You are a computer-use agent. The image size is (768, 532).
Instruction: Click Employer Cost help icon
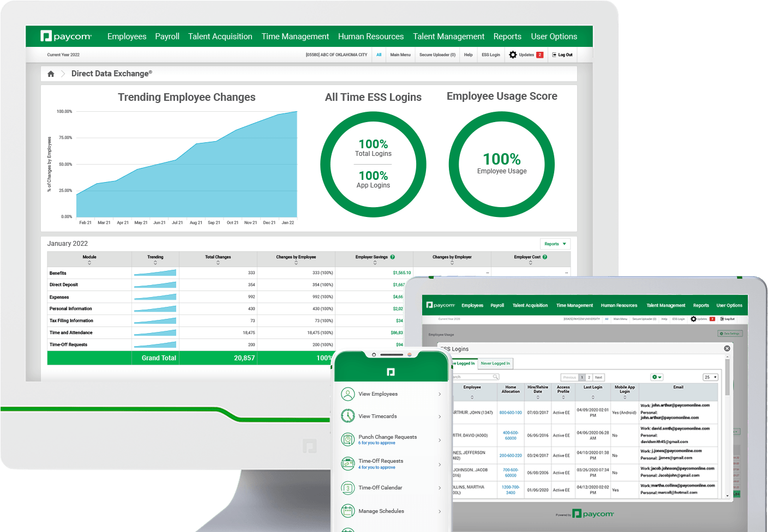click(545, 257)
